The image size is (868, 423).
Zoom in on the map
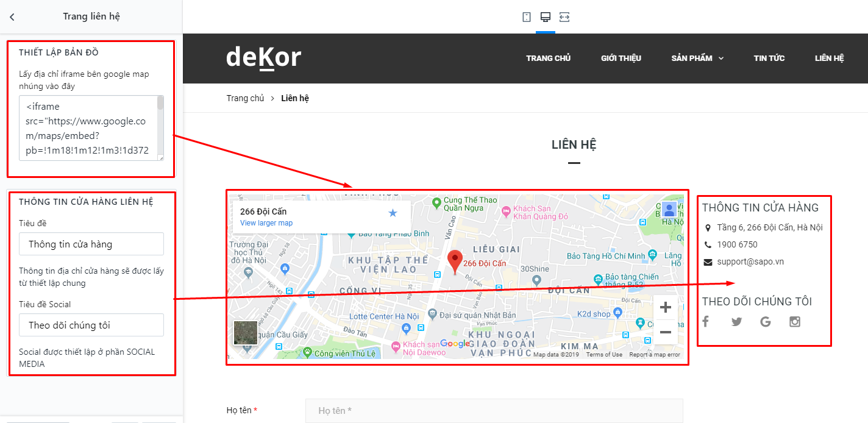tap(666, 308)
